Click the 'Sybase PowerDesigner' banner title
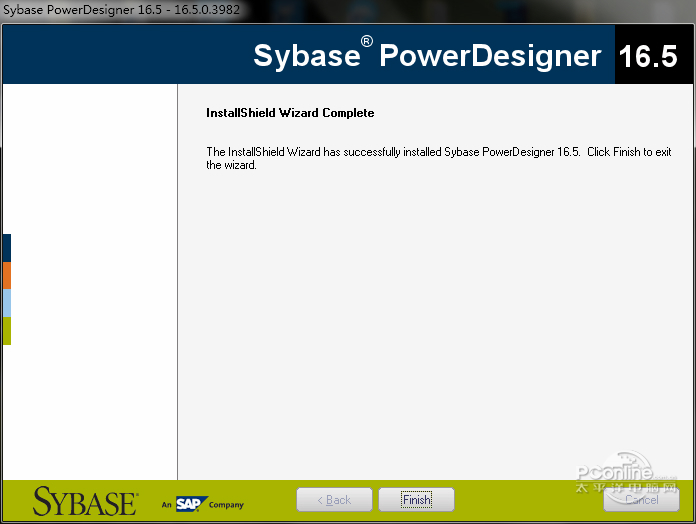Viewport: 696px width, 524px height. [x=427, y=55]
